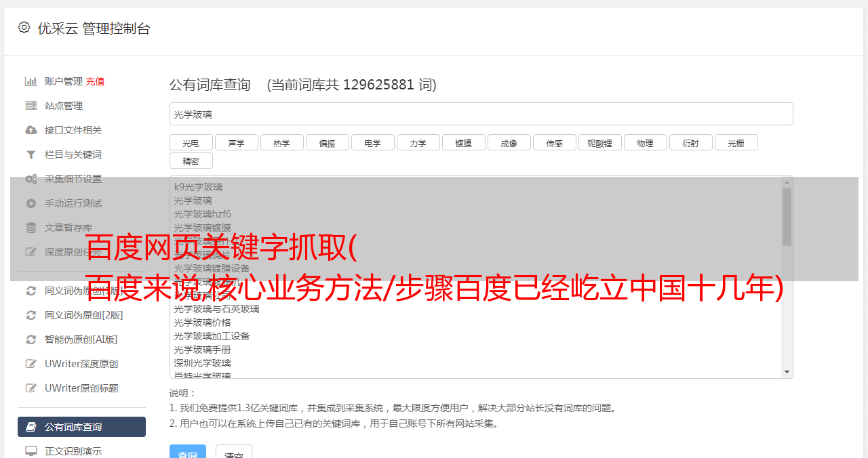The image size is (868, 458).
Task: Click the red 充值 link
Action: (95, 81)
